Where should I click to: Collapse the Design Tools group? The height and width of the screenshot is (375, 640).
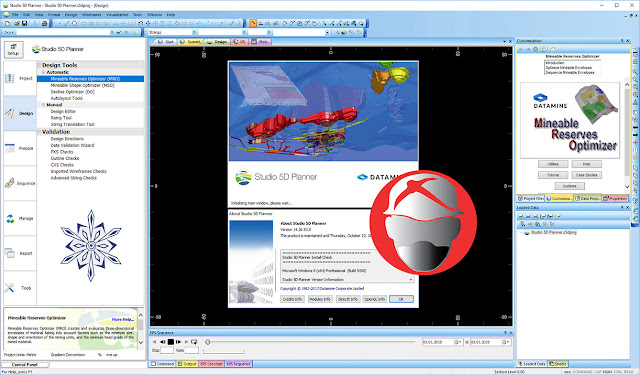pyautogui.click(x=40, y=65)
